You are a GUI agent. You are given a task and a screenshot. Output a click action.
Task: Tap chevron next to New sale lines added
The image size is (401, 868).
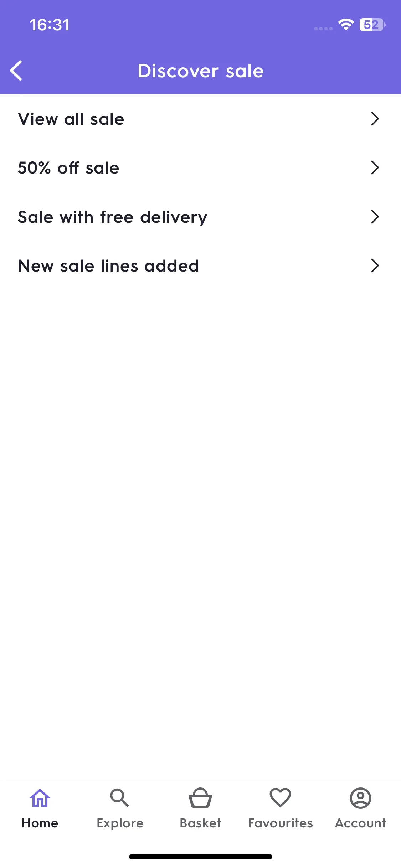tap(375, 265)
